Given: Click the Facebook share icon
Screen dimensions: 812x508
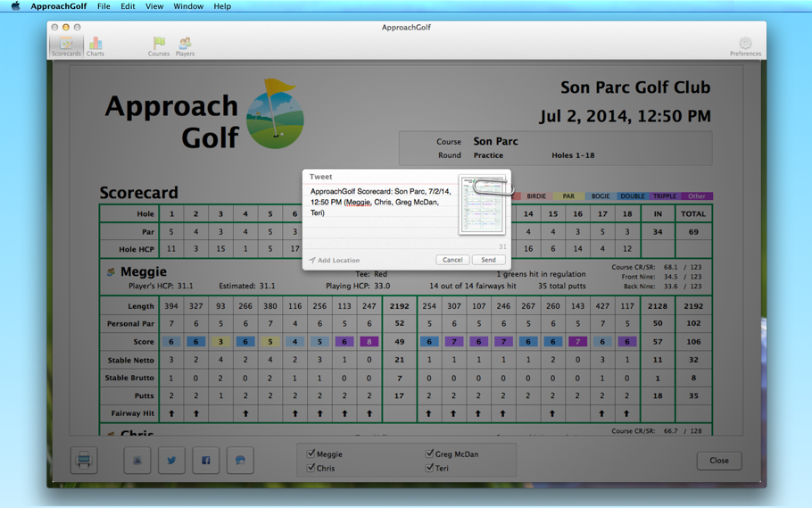Looking at the screenshot, I should point(205,461).
